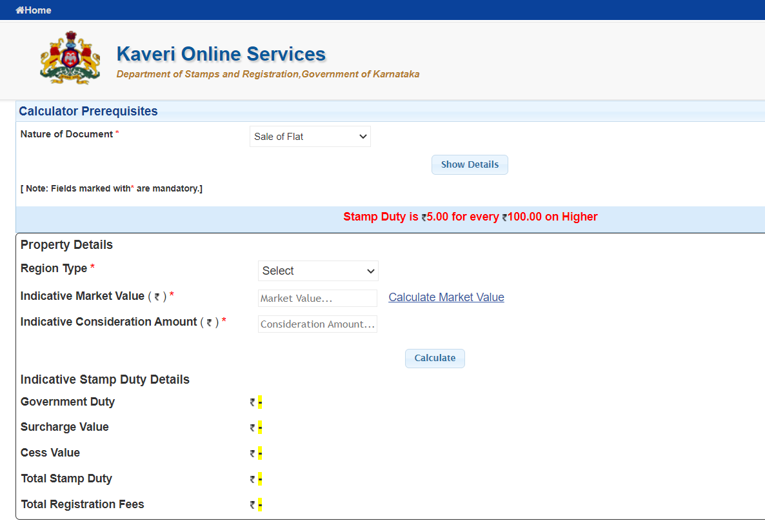Screen dimensions: 765x532
Task: Click the Show Details button
Action: tap(470, 165)
